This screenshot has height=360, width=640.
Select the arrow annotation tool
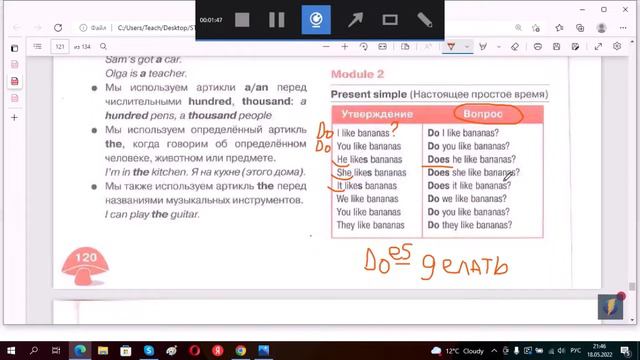pos(355,20)
